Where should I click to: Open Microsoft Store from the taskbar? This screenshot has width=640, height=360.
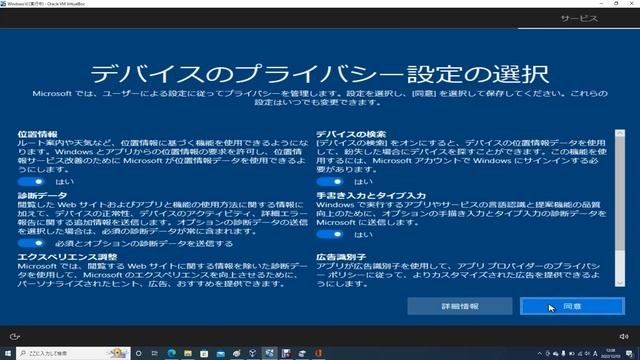(204, 353)
